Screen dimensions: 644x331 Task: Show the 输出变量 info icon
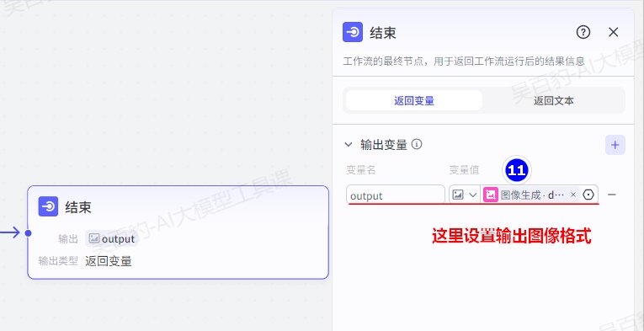tap(417, 144)
